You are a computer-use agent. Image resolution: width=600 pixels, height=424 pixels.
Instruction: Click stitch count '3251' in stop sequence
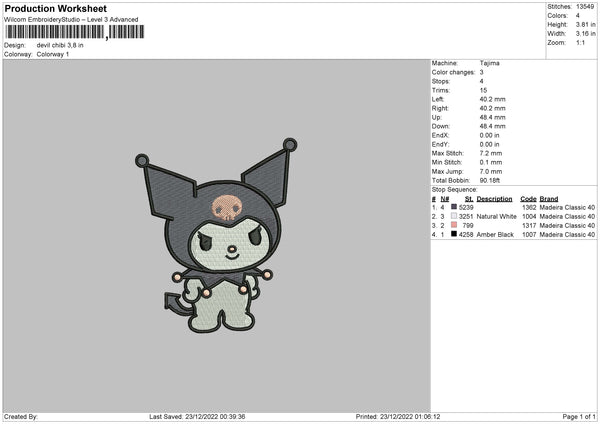point(466,216)
